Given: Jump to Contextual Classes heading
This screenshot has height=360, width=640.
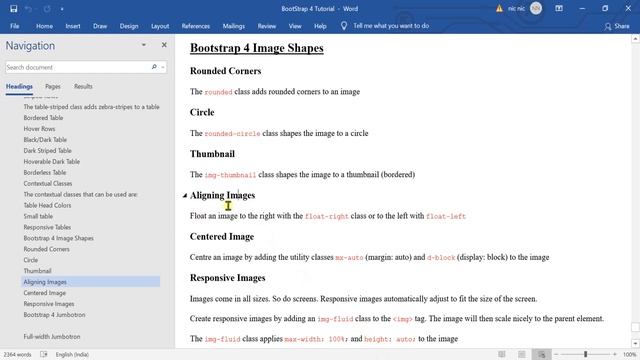Looking at the screenshot, I should click(x=48, y=184).
